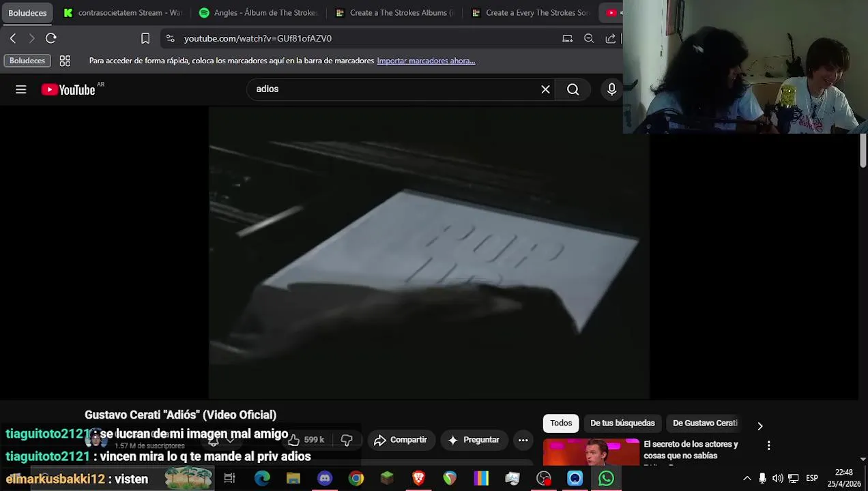Click the video title Gustavo Cerati "Adiós"
The image size is (868, 491).
[180, 415]
